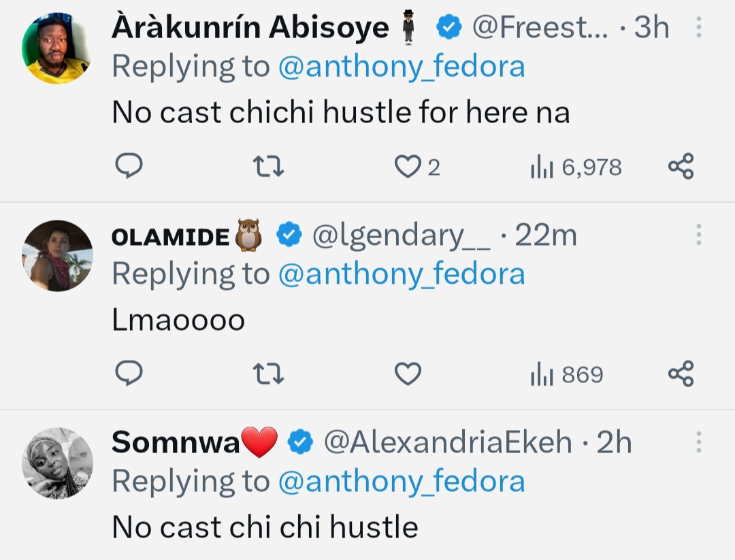The image size is (735, 560).
Task: Open more options for Àràkunrín Abisoye's tweet
Action: 698,29
